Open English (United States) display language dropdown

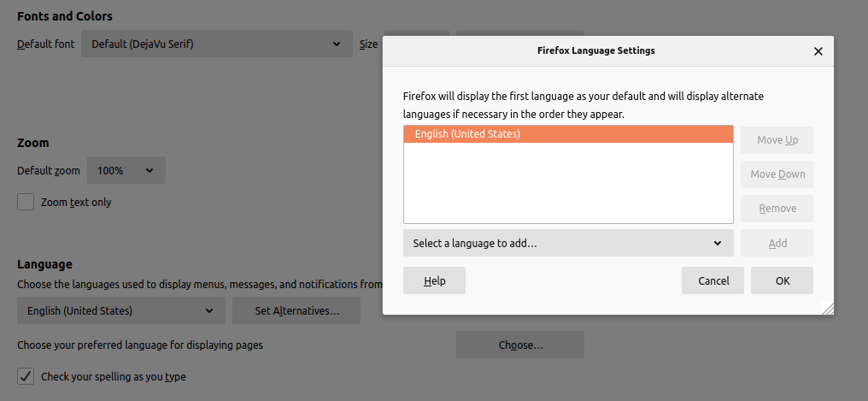click(x=121, y=310)
